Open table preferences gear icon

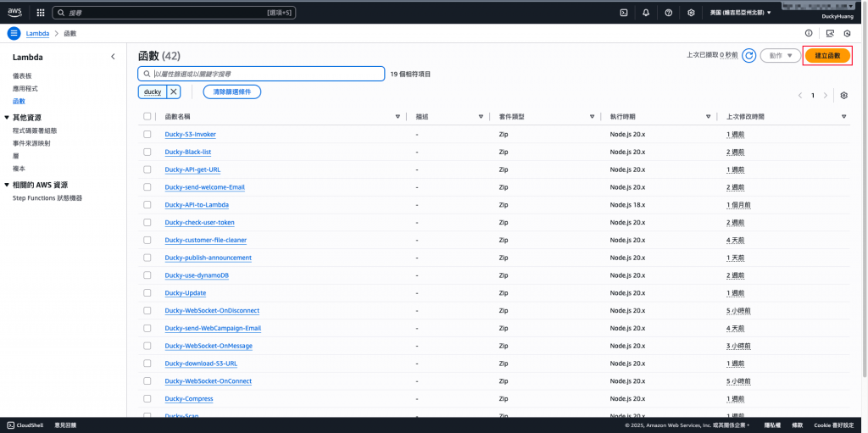click(843, 95)
